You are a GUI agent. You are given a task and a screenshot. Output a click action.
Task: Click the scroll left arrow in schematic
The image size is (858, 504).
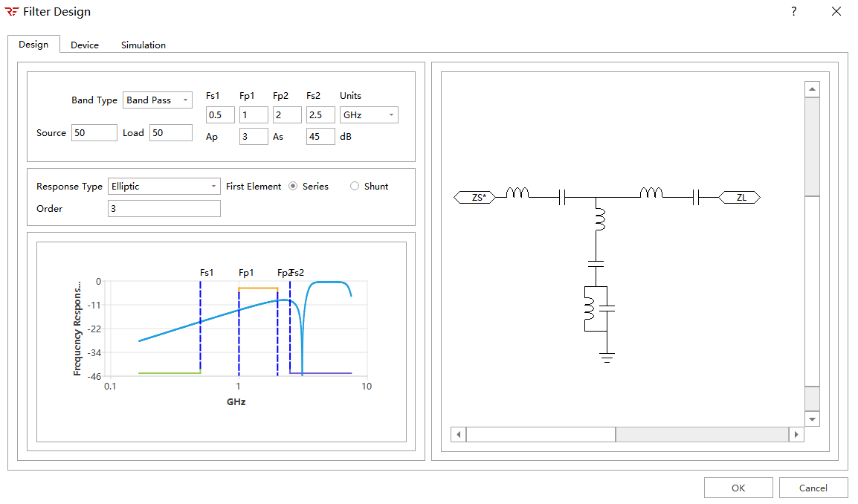(x=459, y=435)
